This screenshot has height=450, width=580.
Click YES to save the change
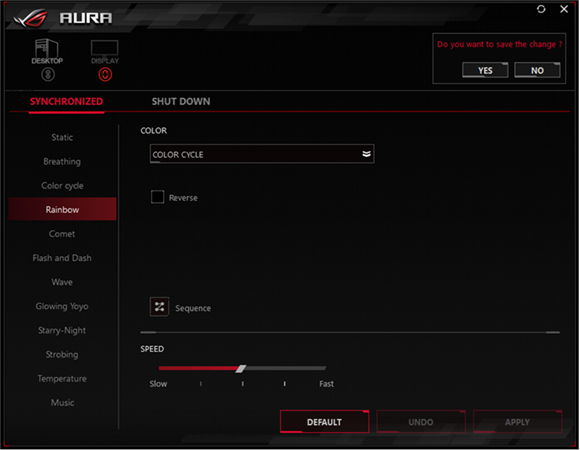point(485,70)
